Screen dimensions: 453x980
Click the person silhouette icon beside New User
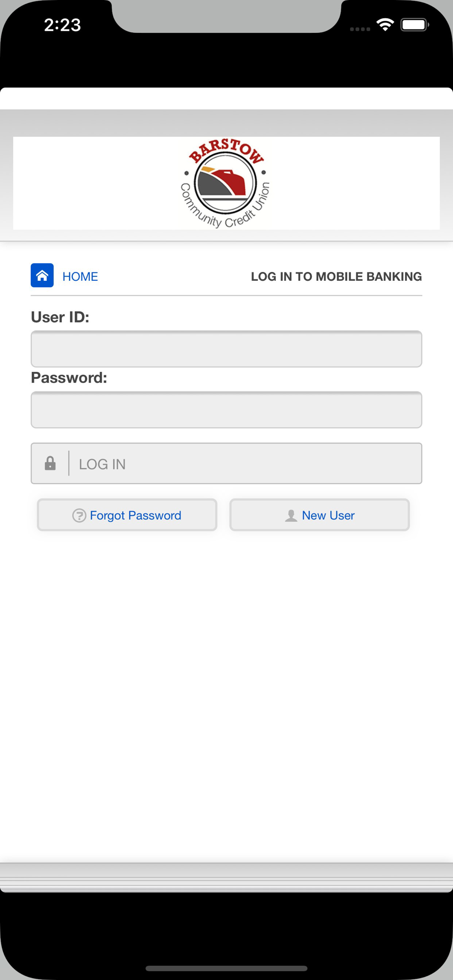tap(291, 515)
